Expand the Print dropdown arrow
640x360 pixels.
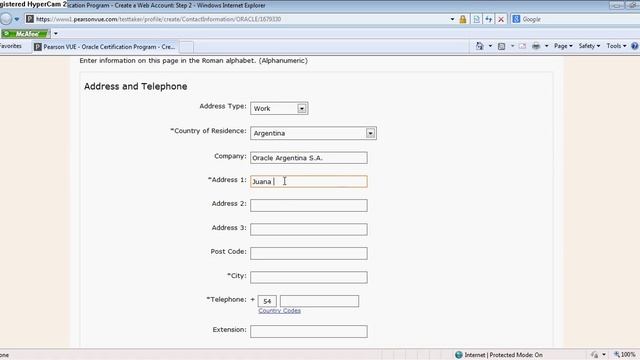coord(547,46)
